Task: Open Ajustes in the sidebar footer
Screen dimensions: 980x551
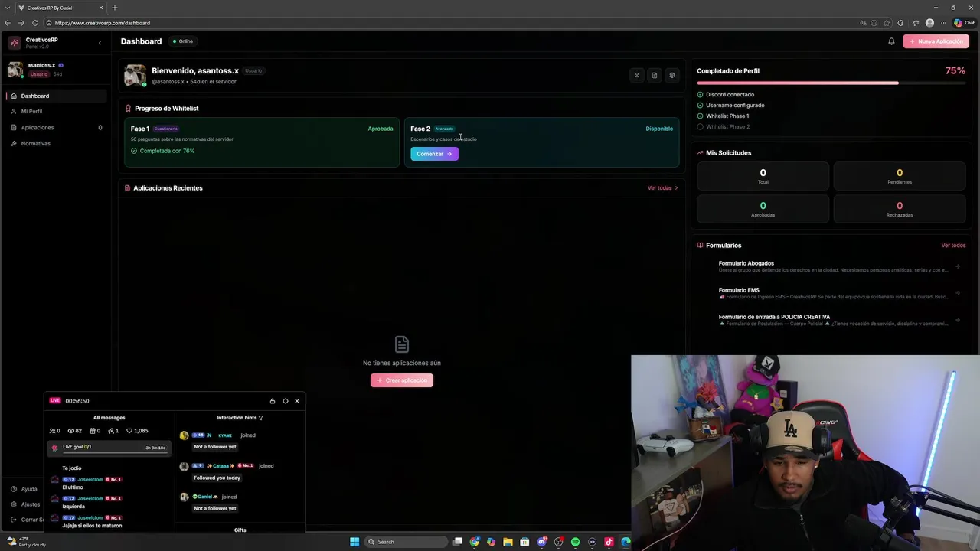Action: tap(24, 504)
